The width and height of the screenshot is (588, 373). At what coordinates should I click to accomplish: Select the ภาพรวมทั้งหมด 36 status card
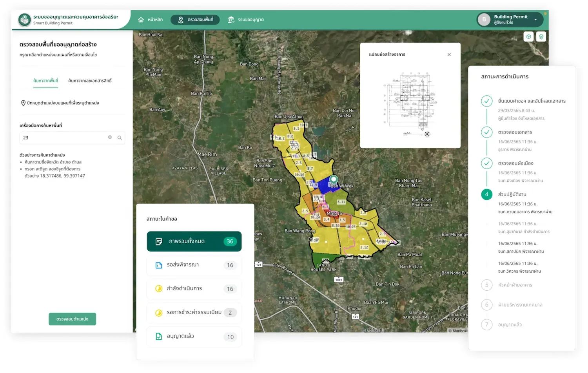click(x=194, y=241)
